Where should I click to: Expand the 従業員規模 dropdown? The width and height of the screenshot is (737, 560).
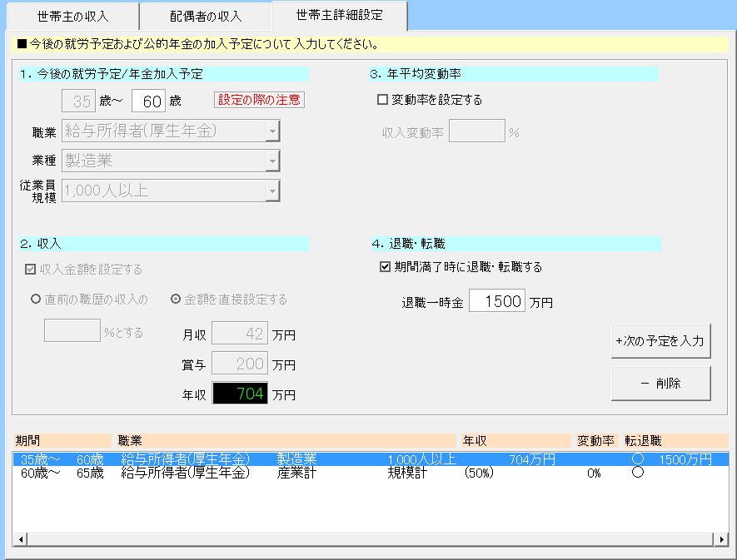(271, 191)
